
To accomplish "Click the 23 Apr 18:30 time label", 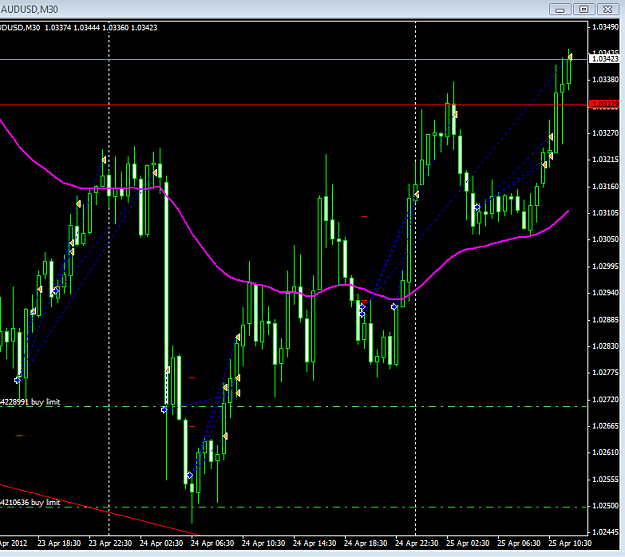I will [x=59, y=543].
